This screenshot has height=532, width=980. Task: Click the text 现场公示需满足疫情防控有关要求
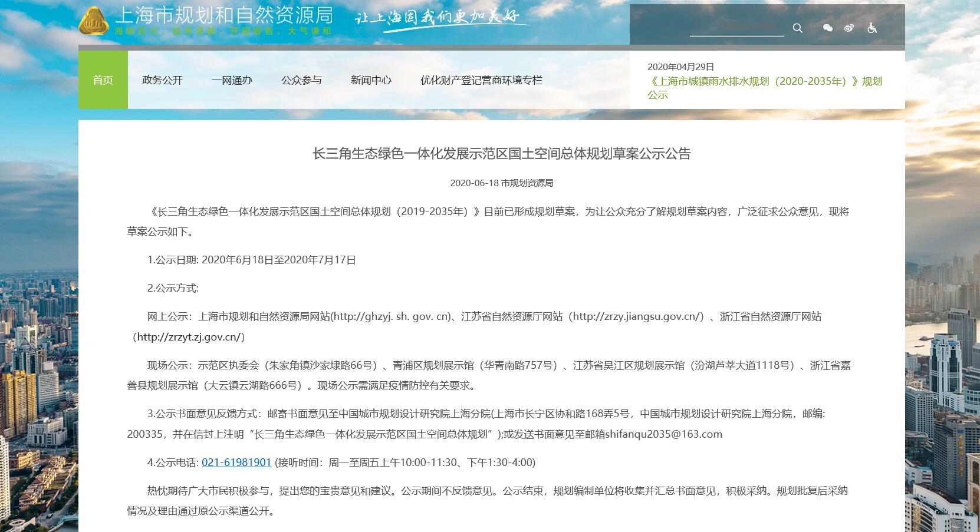[396, 386]
